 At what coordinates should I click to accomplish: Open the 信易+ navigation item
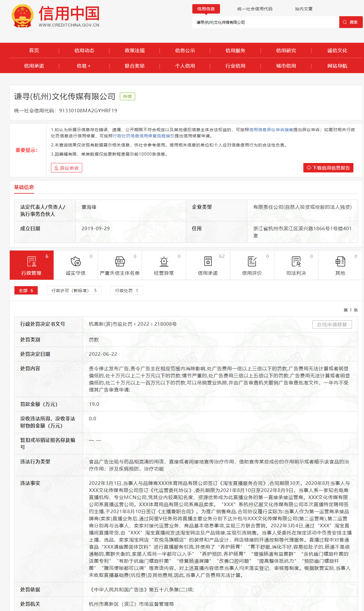click(84, 66)
